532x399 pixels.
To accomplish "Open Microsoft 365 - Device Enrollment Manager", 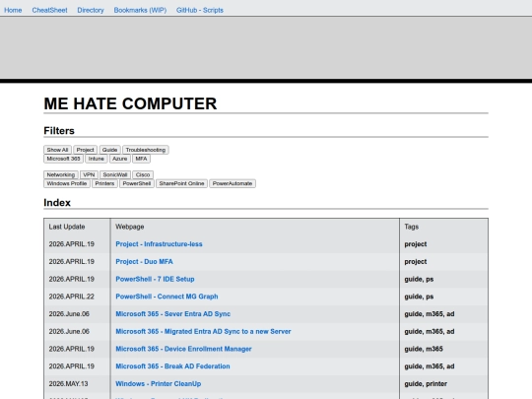I will point(183,349).
